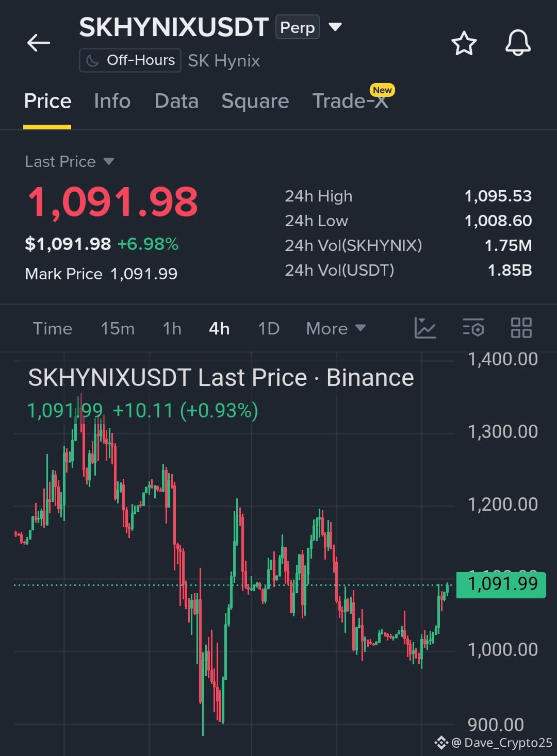Add SKHYNIXUSDT to favorites with star icon
Screen dimensions: 557x756
pyautogui.click(x=464, y=43)
